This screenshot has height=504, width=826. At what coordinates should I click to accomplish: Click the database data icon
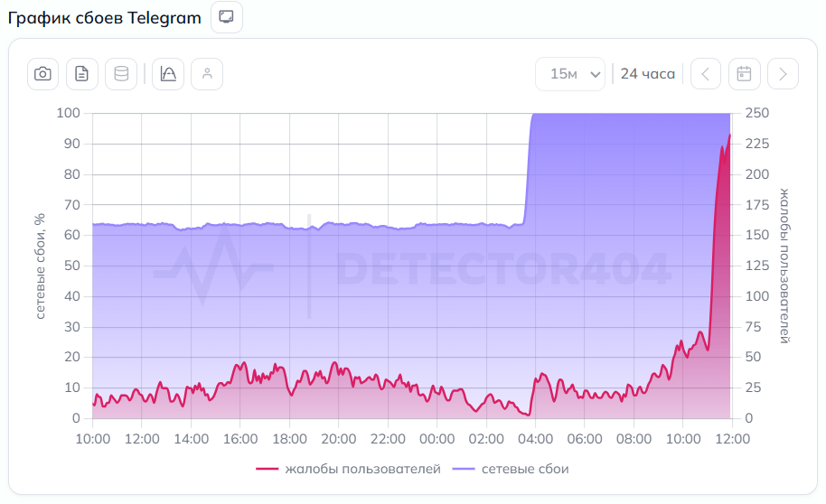pyautogui.click(x=120, y=74)
